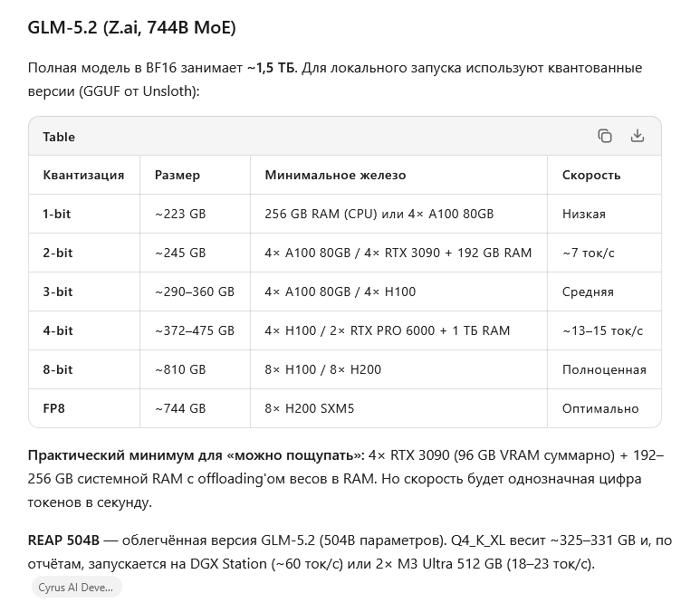Download the table using the download icon

click(x=637, y=136)
